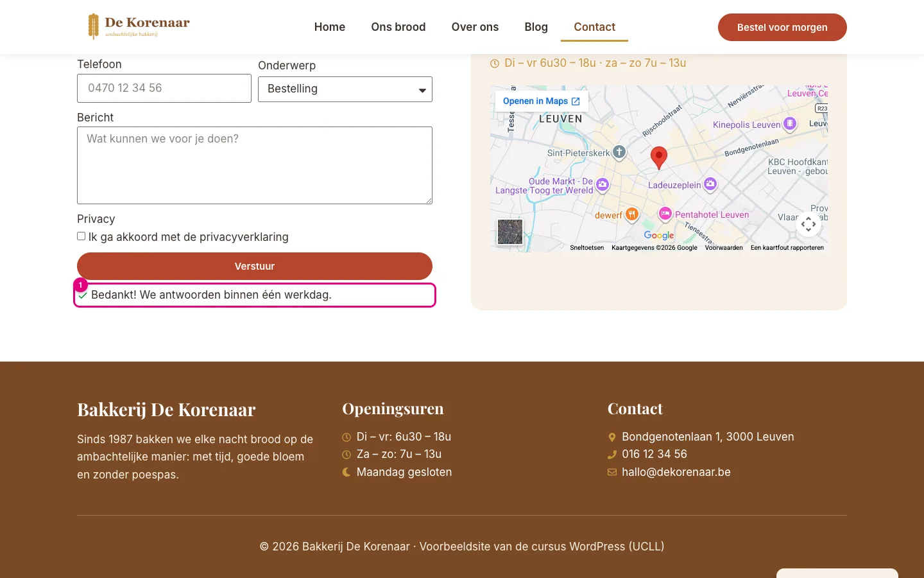
Task: Open the Over ons page
Action: pos(475,27)
